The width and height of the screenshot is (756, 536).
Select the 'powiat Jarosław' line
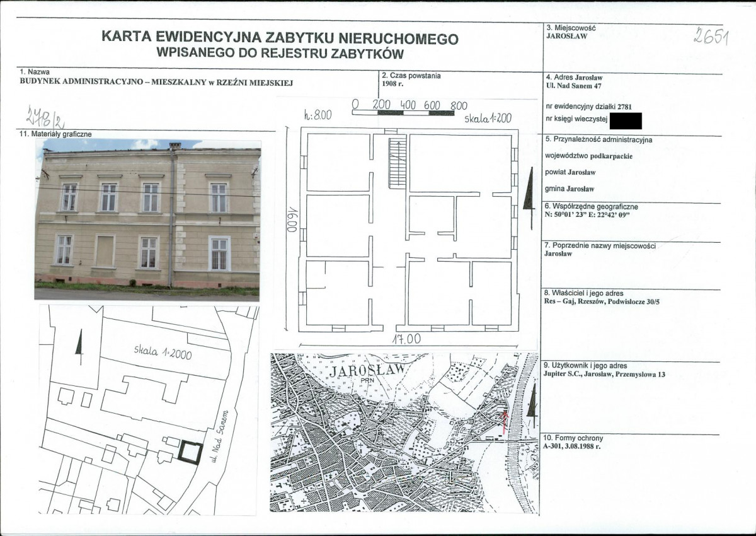coord(570,172)
